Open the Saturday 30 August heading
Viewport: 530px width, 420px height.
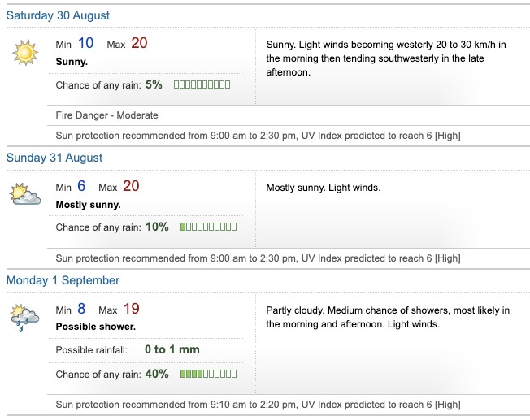click(58, 15)
